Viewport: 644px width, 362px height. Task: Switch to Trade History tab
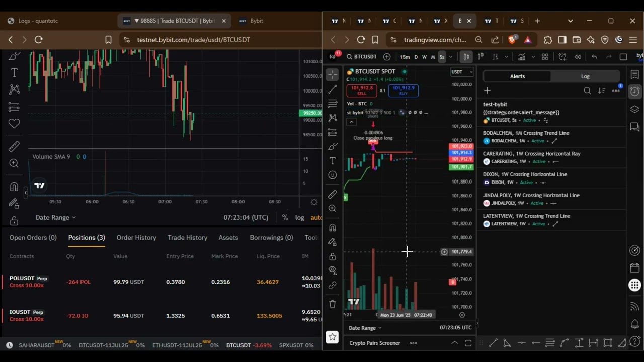pyautogui.click(x=187, y=237)
